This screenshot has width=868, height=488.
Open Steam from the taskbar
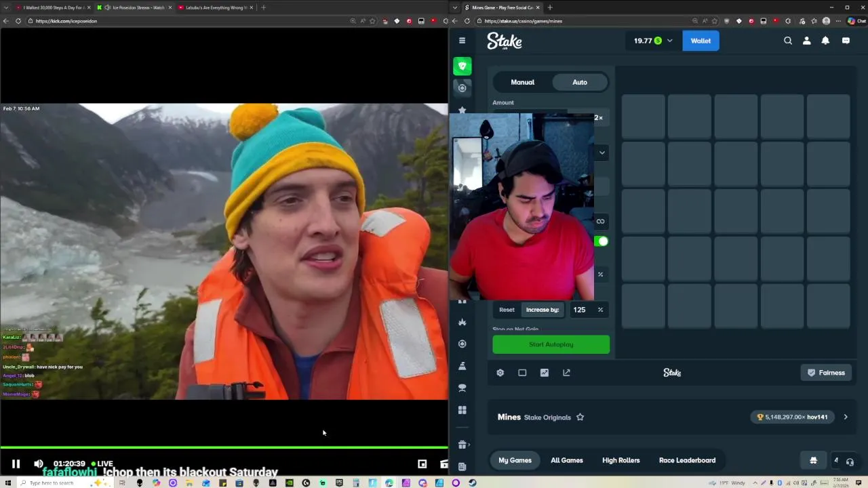click(x=473, y=483)
